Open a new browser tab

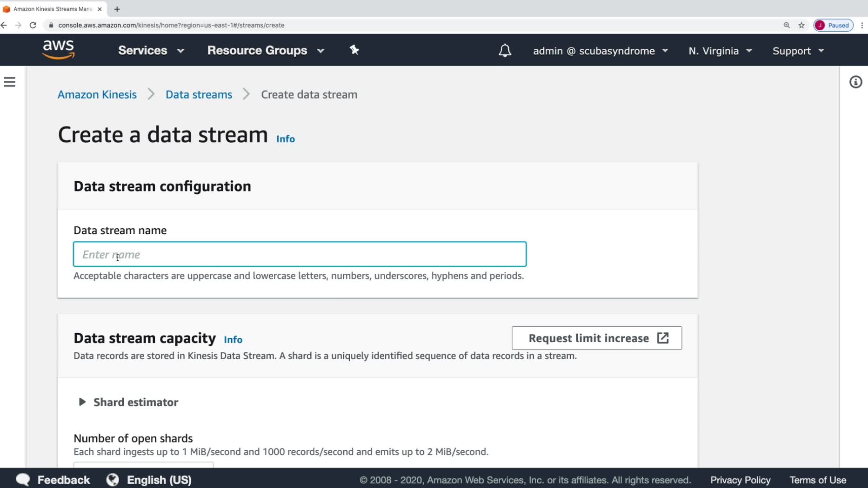coord(117,9)
